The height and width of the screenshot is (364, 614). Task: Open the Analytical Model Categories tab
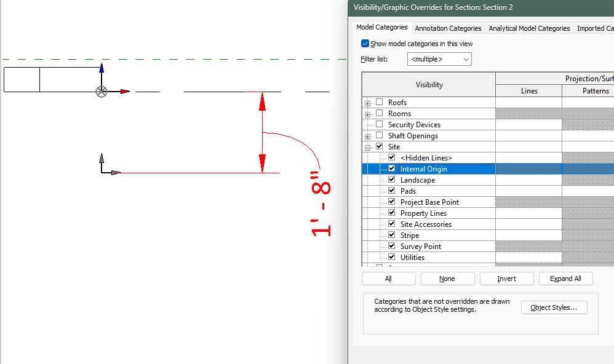tap(528, 28)
